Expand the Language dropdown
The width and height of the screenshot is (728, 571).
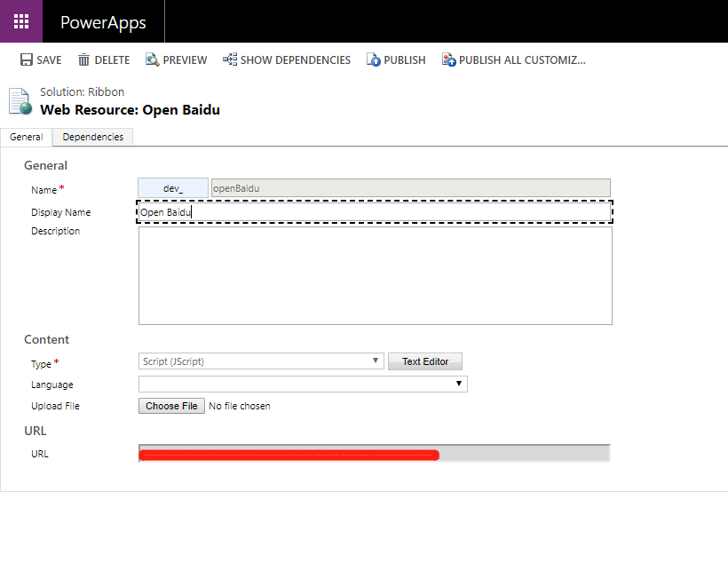303,384
